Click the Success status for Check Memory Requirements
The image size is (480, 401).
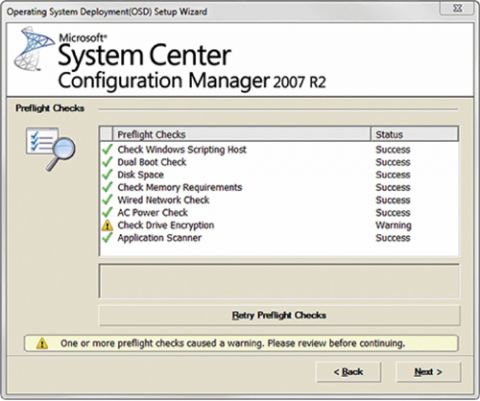[x=393, y=187]
